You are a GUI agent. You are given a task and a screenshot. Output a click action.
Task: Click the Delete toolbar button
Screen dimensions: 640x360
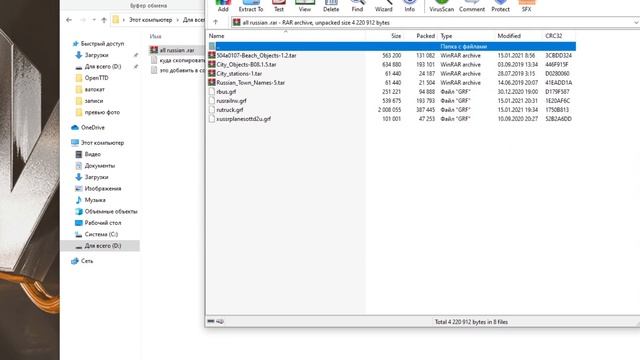[331, 6]
